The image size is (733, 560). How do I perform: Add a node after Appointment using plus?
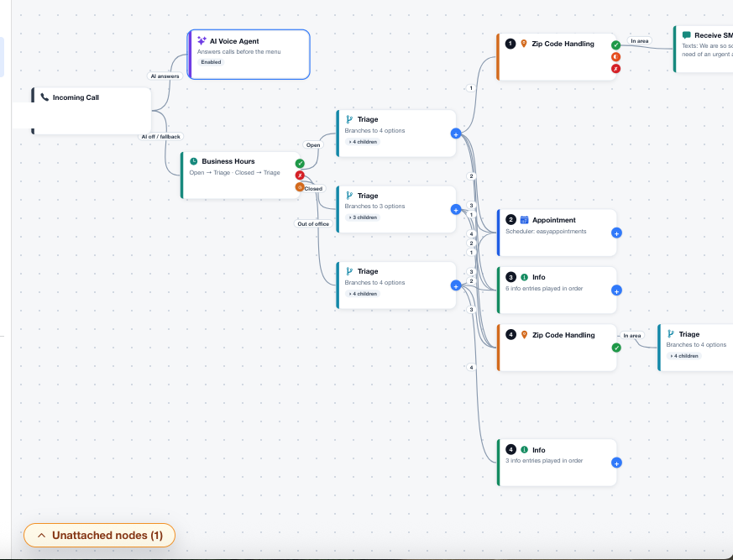click(616, 233)
